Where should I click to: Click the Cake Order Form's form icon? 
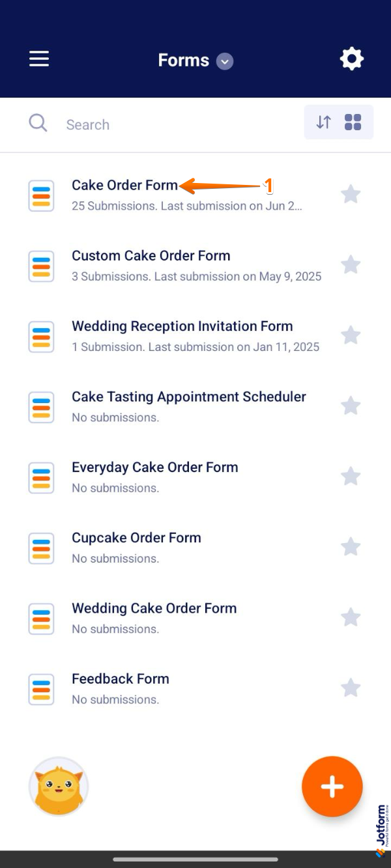pyautogui.click(x=41, y=195)
